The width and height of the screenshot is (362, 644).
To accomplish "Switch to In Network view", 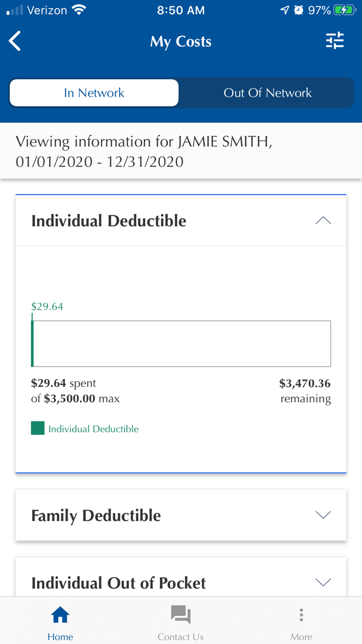I will (x=94, y=93).
